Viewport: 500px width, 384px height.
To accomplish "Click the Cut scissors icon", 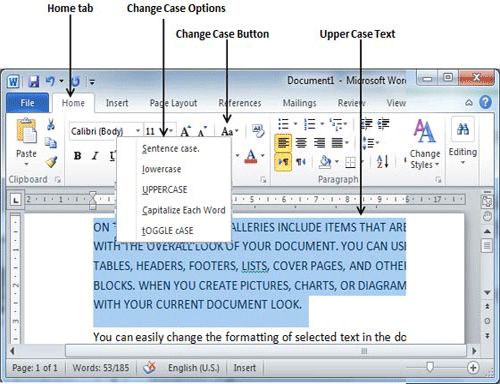I will (x=51, y=124).
